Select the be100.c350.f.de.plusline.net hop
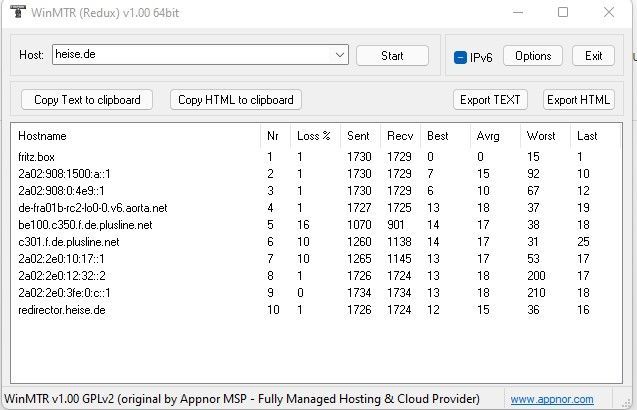This screenshot has width=637, height=410. (x=316, y=225)
